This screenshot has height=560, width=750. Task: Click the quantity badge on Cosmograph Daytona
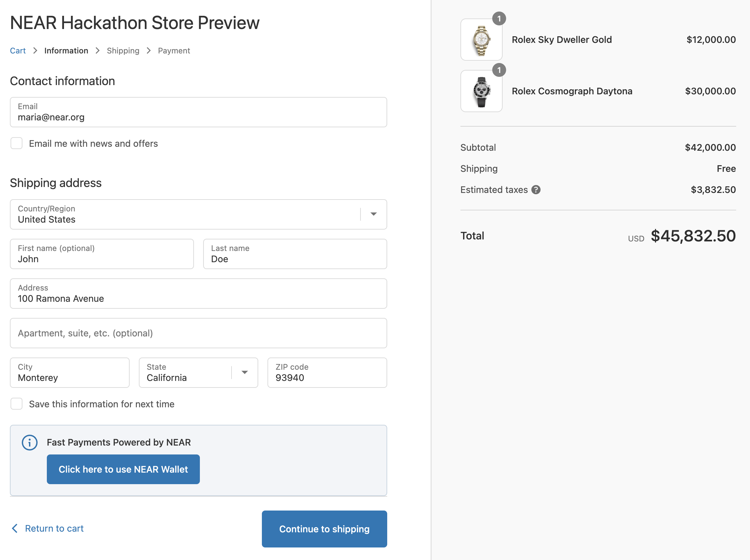[x=499, y=70]
